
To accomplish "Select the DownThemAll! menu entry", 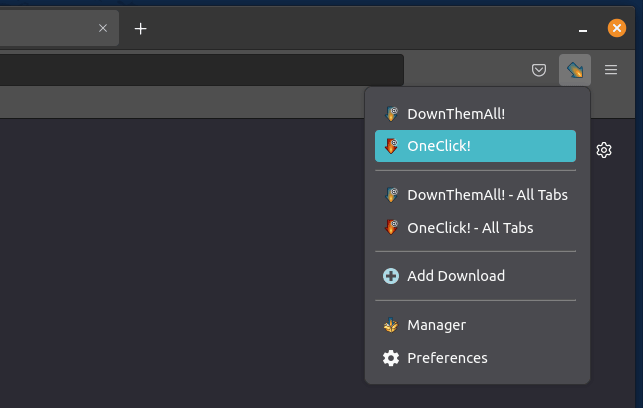I will tap(456, 114).
